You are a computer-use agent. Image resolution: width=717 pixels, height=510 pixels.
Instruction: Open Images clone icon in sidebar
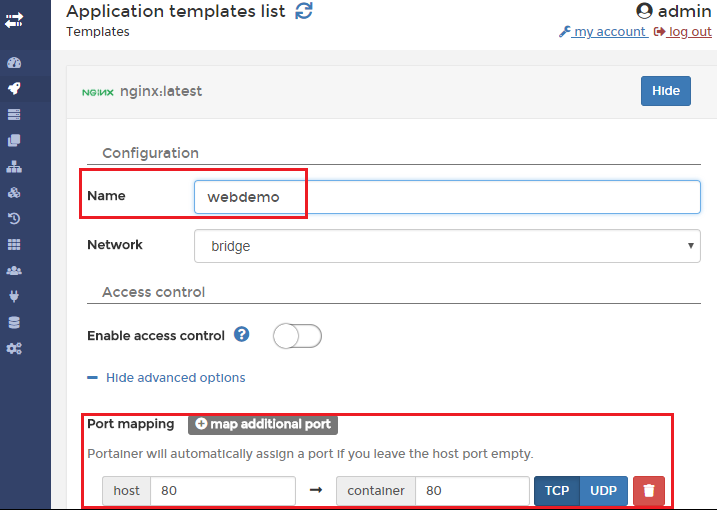14,140
